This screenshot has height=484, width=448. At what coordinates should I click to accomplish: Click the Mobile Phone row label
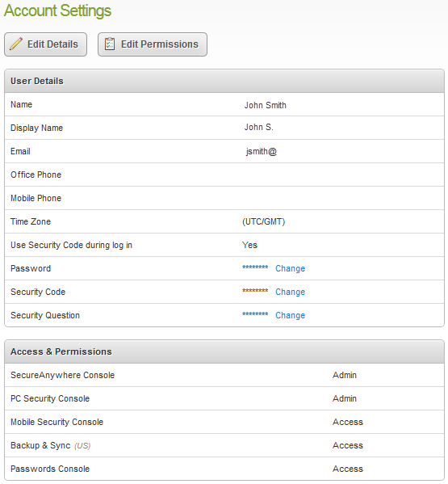coord(36,198)
